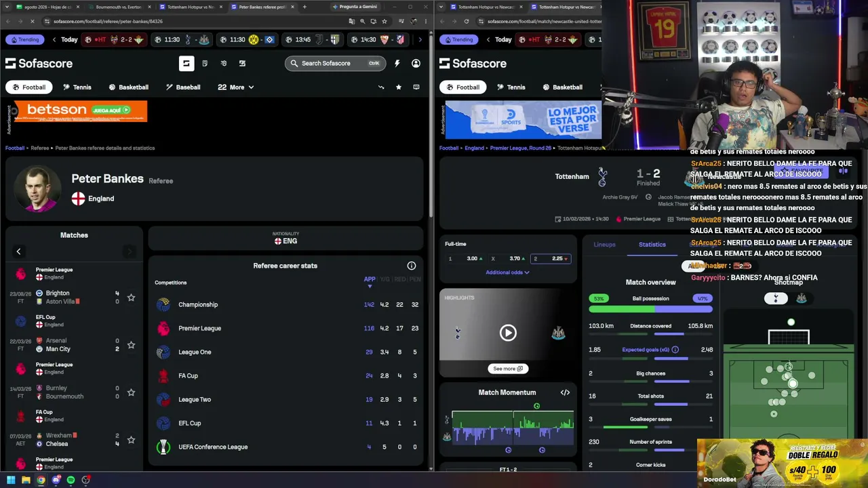Favorite the Burnley vs Bournemouth match star
Viewport: 868px width, 488px height.
coord(131,392)
